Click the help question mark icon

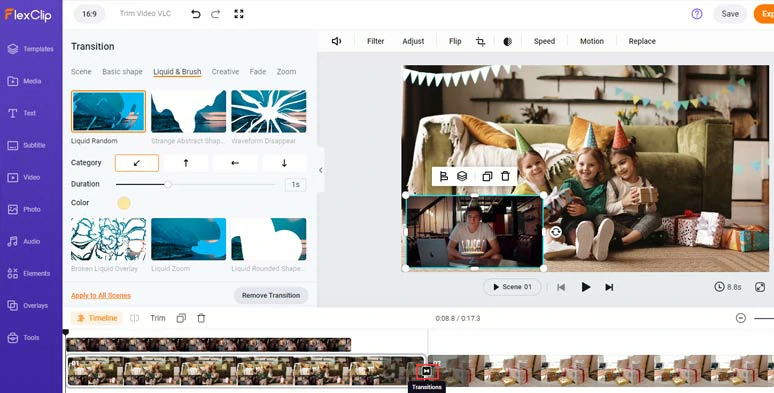coord(697,14)
